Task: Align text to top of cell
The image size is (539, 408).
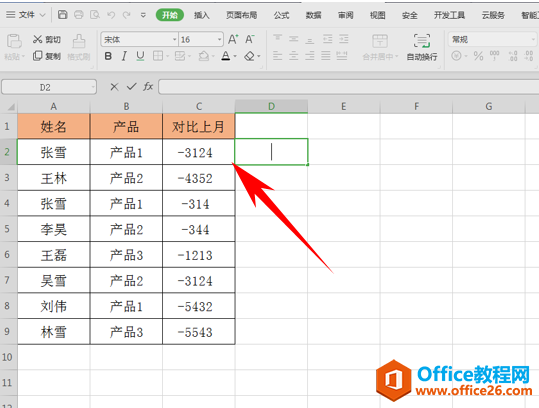Action: pos(277,39)
